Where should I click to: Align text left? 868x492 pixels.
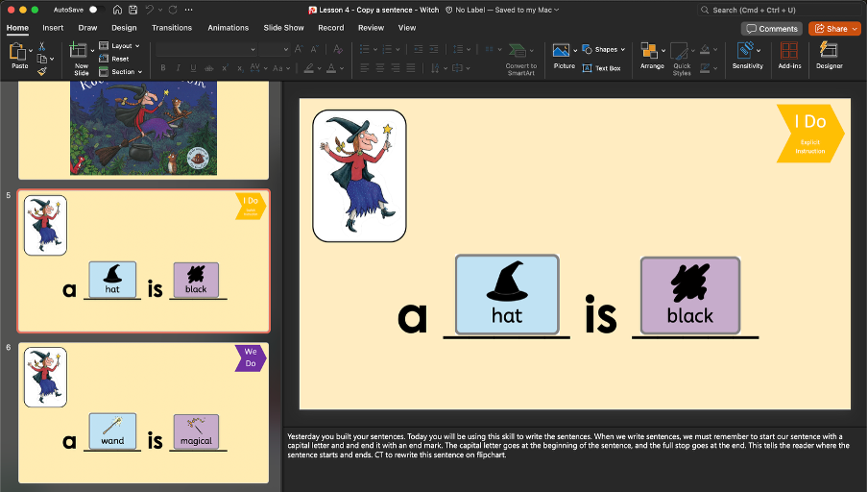pyautogui.click(x=364, y=68)
